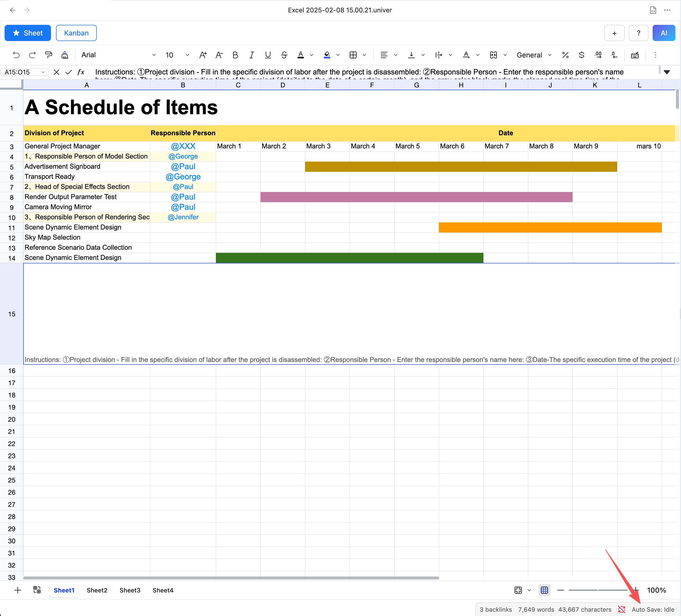681x616 pixels.
Task: Switch to the Kanban view tab
Action: 76,33
